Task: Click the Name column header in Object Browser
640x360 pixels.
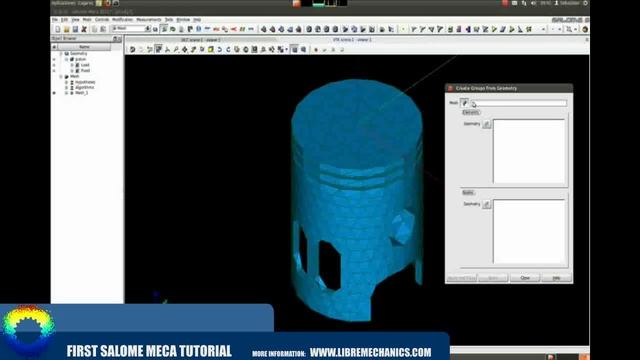Action: (84, 47)
